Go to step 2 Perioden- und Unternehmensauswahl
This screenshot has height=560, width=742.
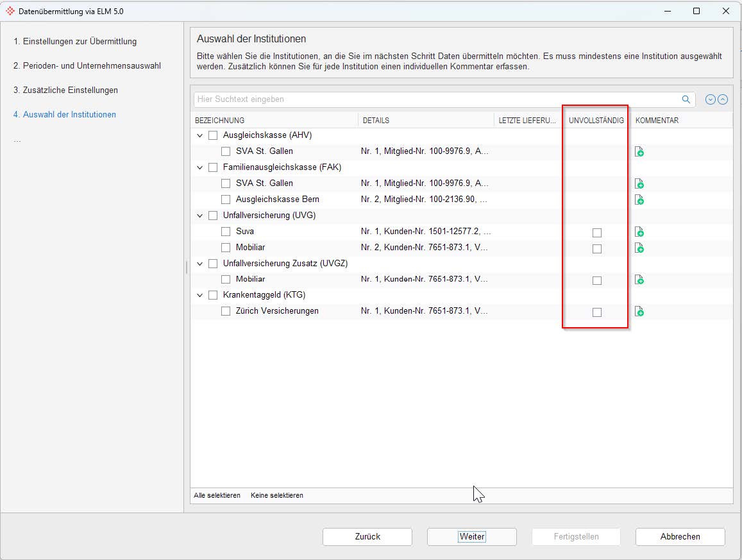pos(87,66)
